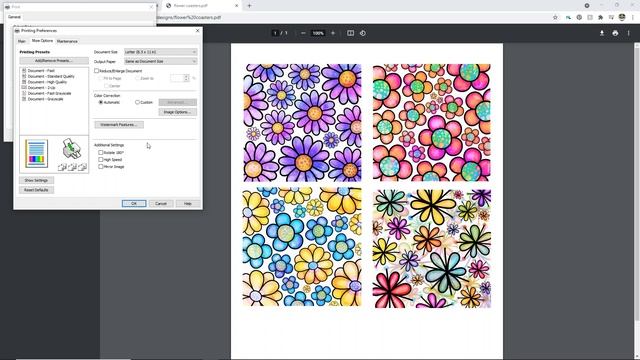Download the PDF file
This screenshot has width=640, height=360.
click(x=602, y=33)
